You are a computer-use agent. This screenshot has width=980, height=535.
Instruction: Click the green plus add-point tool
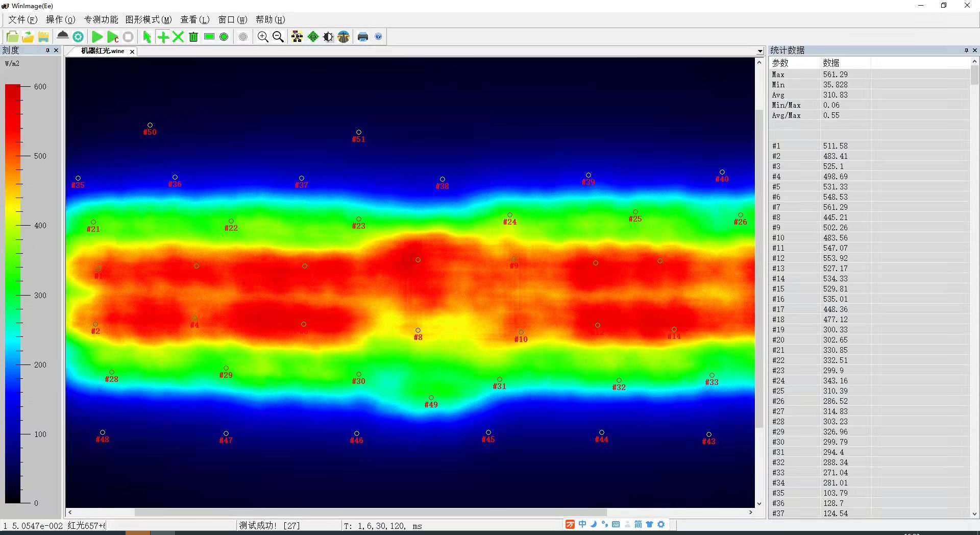163,37
